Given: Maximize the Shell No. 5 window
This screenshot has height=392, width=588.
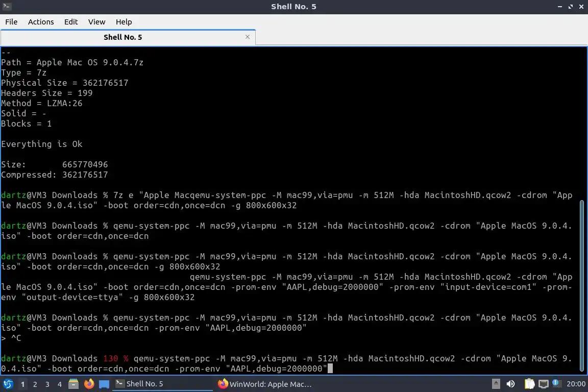Looking at the screenshot, I should click(x=570, y=7).
